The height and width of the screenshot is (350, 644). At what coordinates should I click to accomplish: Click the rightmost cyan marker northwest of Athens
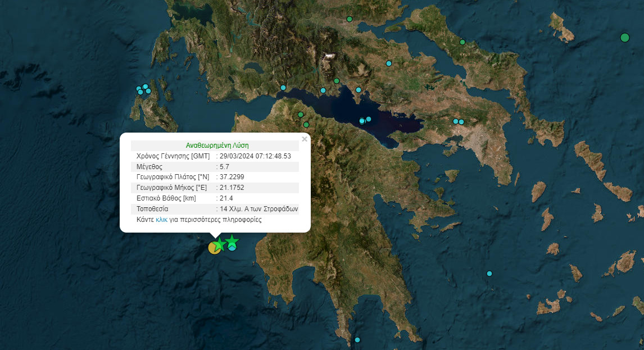tap(461, 122)
